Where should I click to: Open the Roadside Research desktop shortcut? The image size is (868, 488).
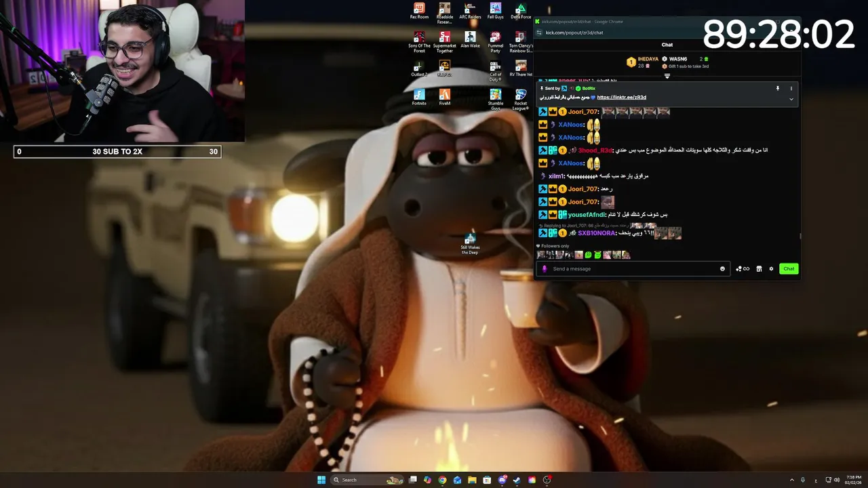444,13
